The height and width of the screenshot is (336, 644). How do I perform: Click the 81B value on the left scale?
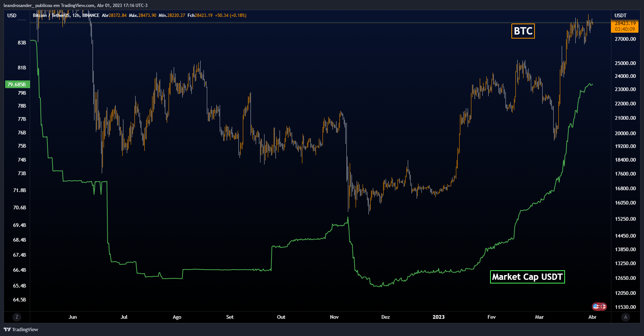point(22,68)
